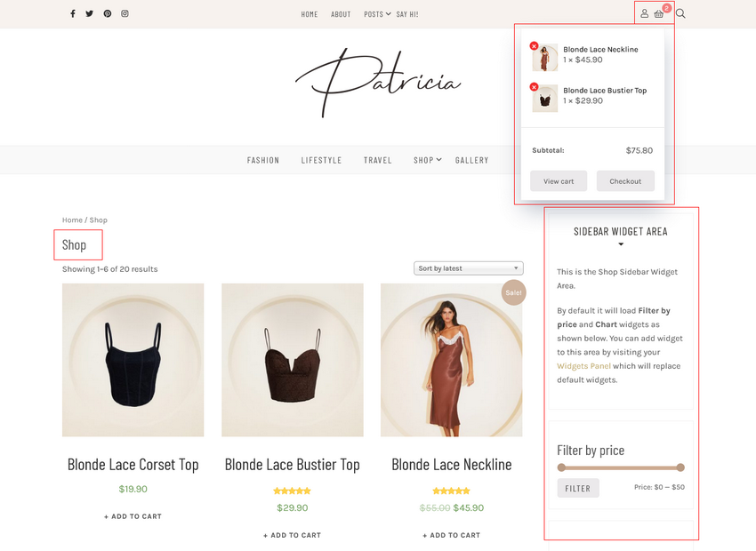Open Blonde Lace Neckline mini cart thumbnail

pos(545,58)
